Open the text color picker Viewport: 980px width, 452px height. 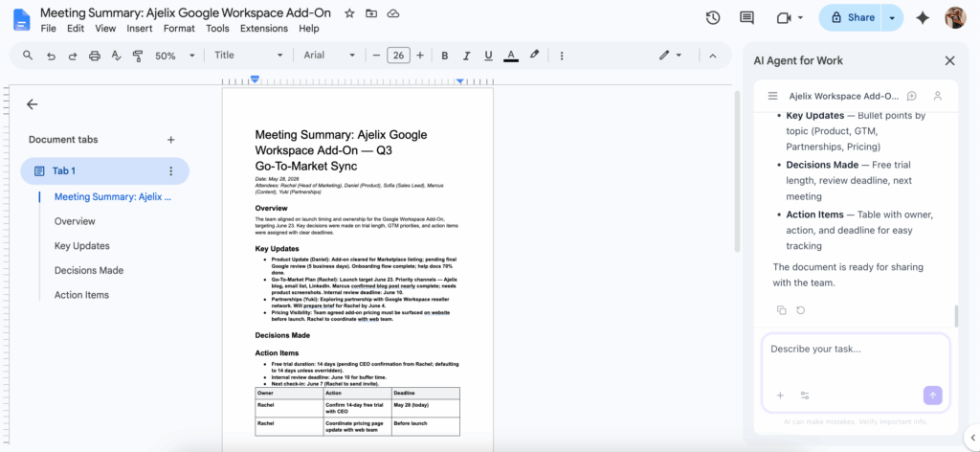tap(511, 56)
